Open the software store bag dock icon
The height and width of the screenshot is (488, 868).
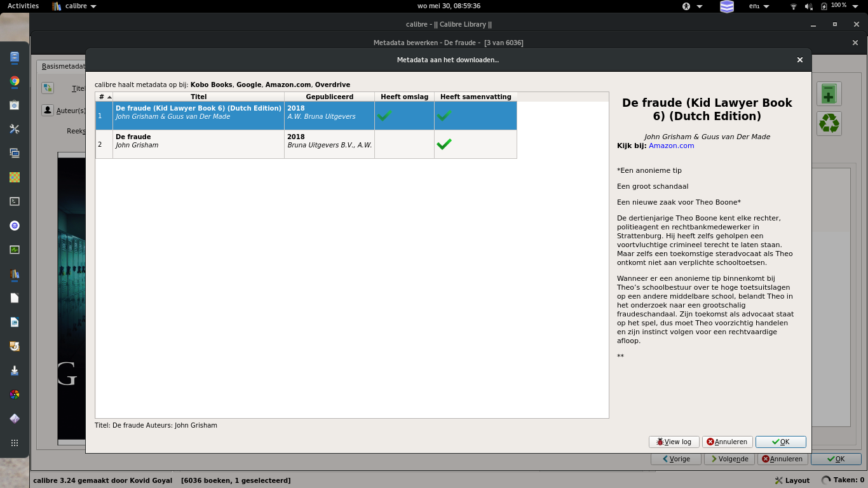pos(15,105)
